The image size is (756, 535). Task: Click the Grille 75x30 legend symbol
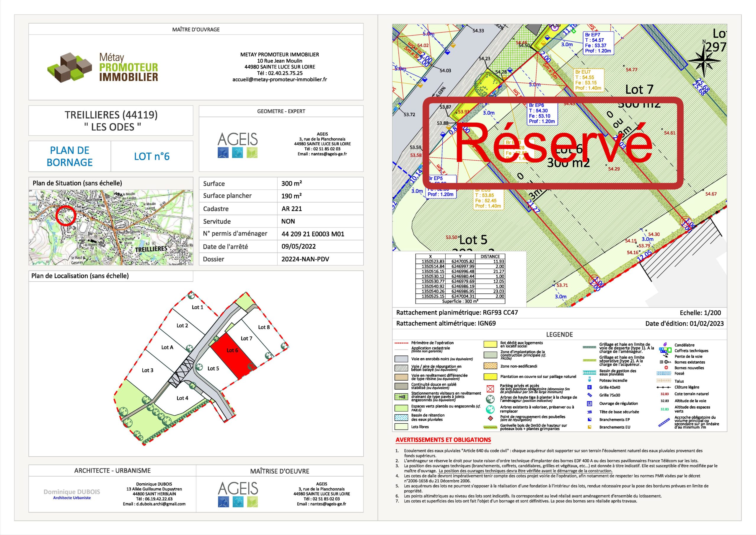pos(589,395)
